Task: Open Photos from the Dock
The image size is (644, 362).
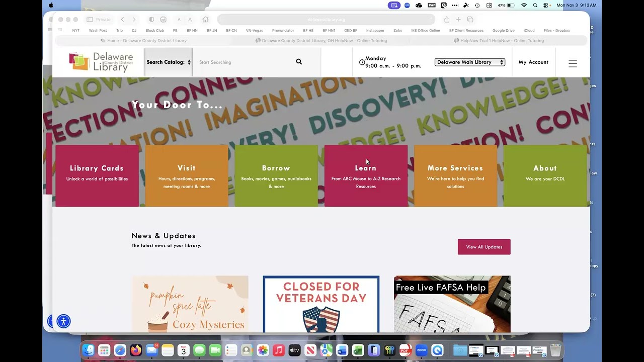Action: (x=263, y=350)
